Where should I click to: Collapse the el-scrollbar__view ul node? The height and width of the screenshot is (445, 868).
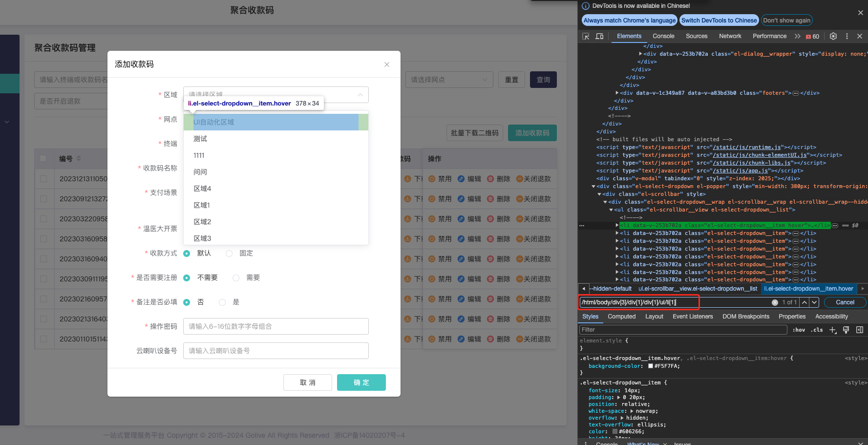611,210
